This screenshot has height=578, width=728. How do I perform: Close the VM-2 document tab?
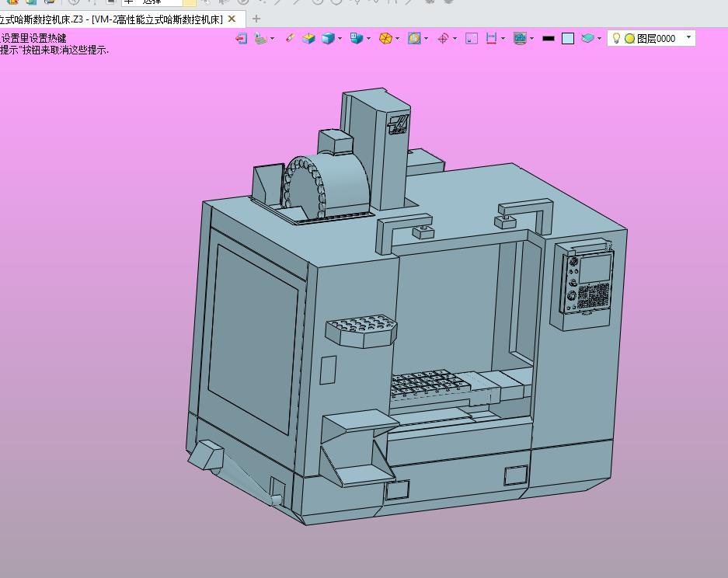click(x=232, y=19)
